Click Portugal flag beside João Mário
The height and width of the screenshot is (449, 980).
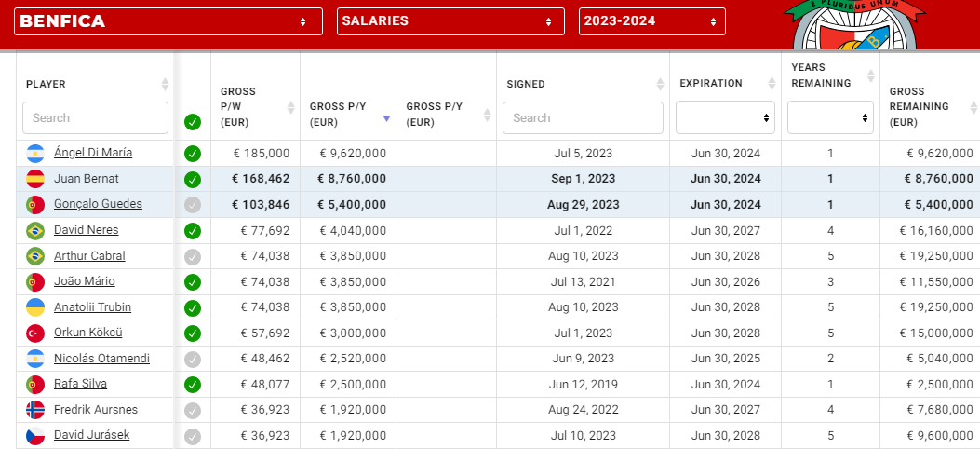[35, 282]
